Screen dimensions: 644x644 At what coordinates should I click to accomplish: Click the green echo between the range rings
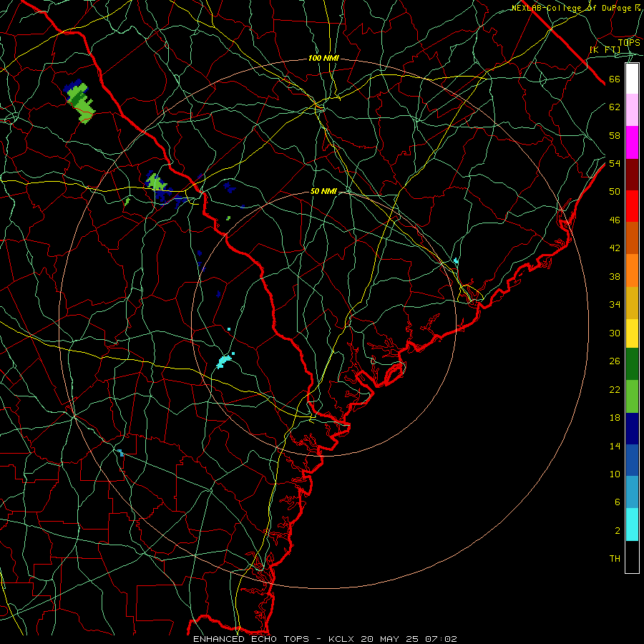click(156, 181)
